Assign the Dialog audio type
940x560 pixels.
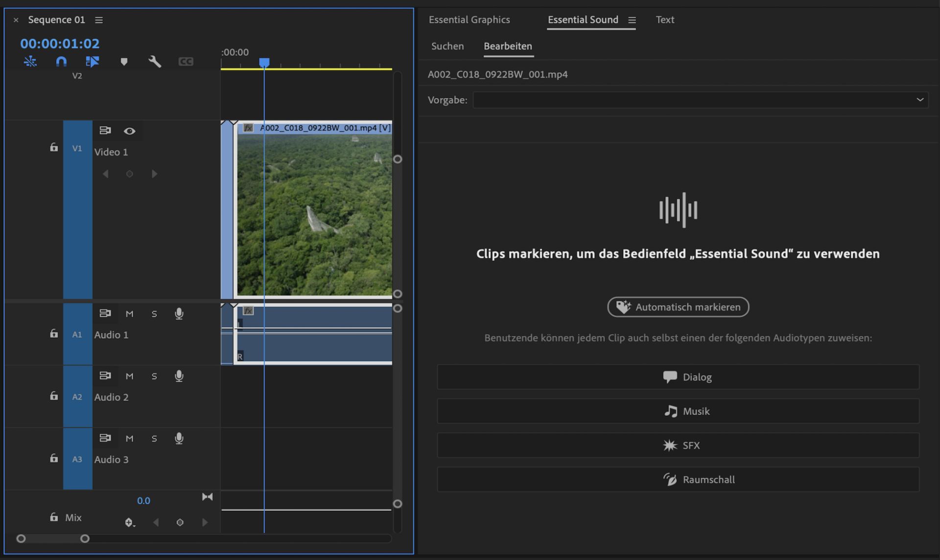[678, 377]
